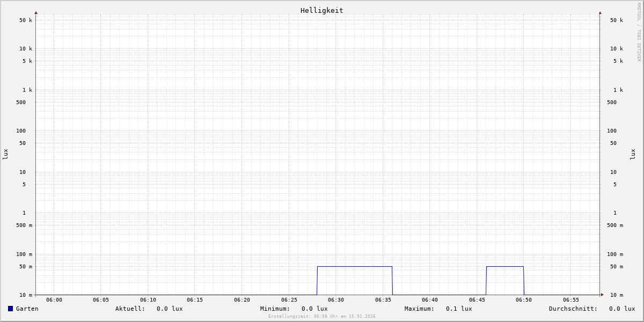644x322 pixels.
Task: Click the 06:00 time axis label
Action: pos(54,300)
